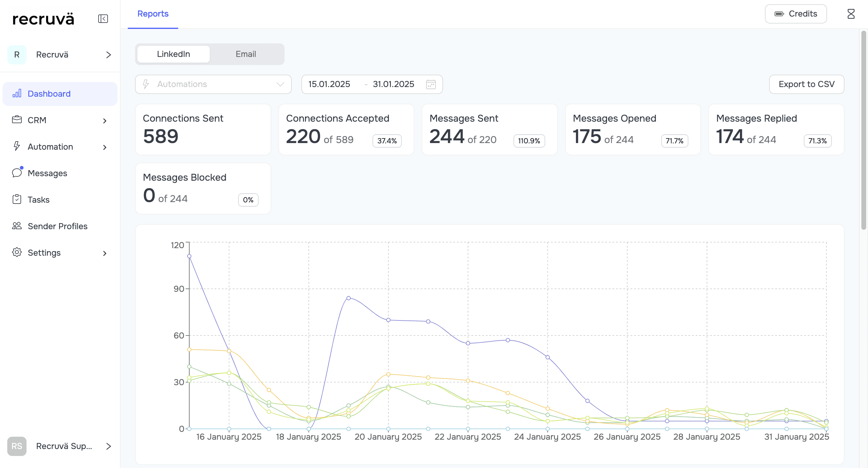Click the 37.4% badge

387,141
